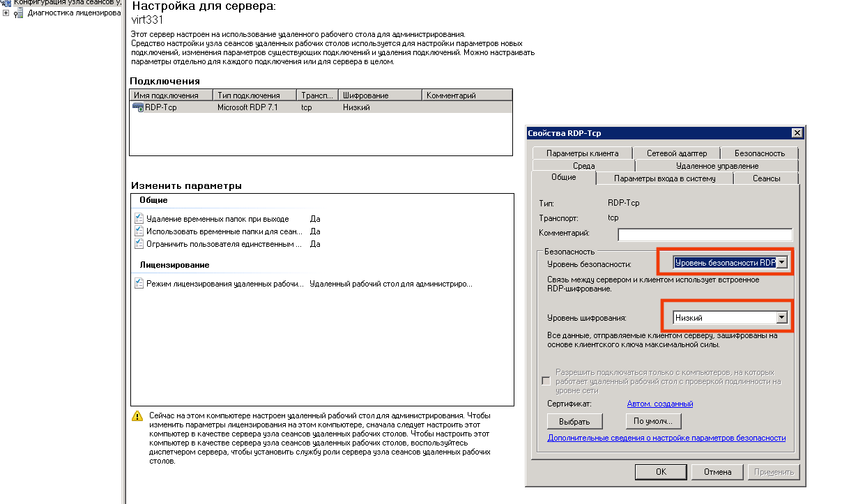The height and width of the screenshot is (504, 842).
Task: Click the 'По умолч...' button
Action: pyautogui.click(x=652, y=421)
